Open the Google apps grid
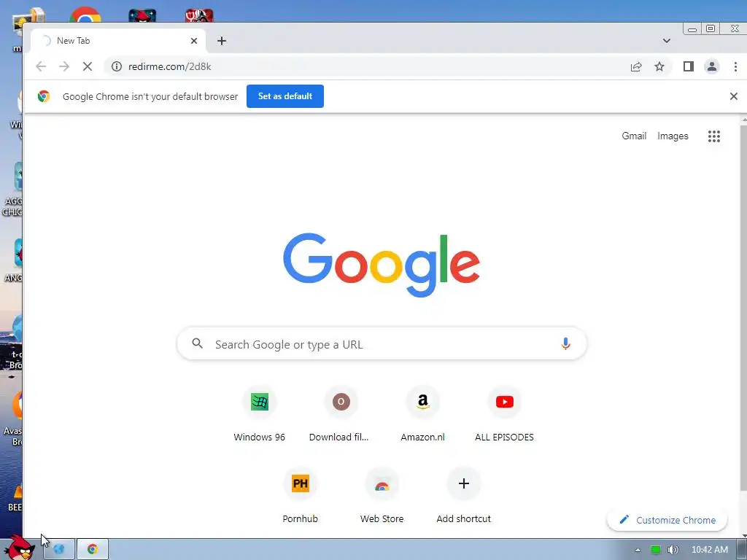Screen dimensions: 747x560 click(x=713, y=136)
